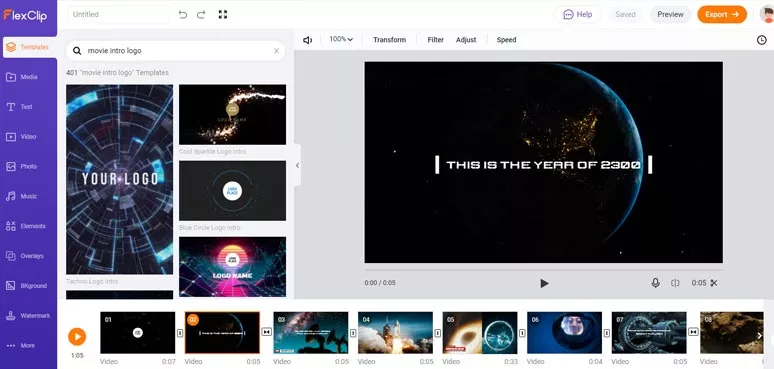This screenshot has height=369, width=774.
Task: Clear the template search with X
Action: tap(276, 51)
